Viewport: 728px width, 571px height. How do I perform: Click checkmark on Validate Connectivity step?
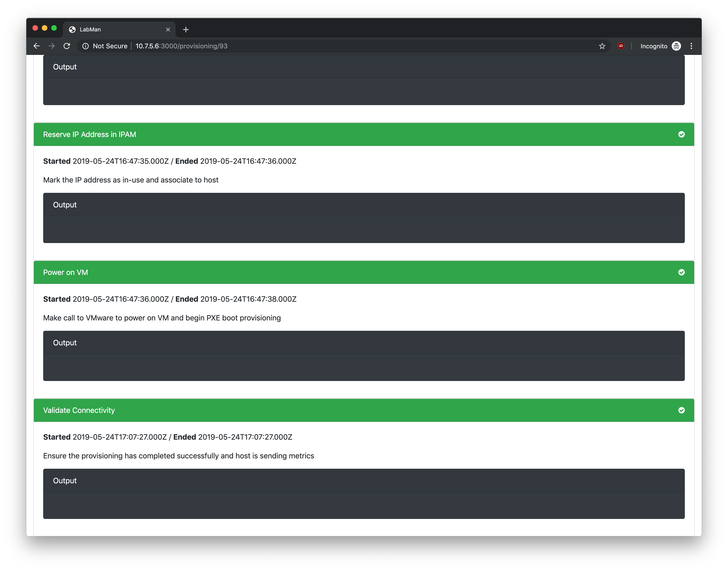coord(681,410)
